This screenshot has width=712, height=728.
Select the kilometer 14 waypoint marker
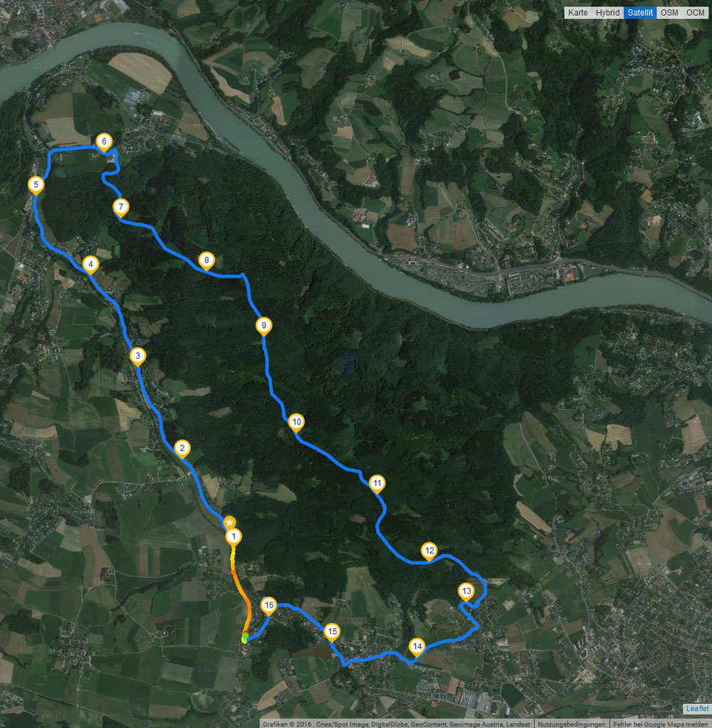[417, 646]
